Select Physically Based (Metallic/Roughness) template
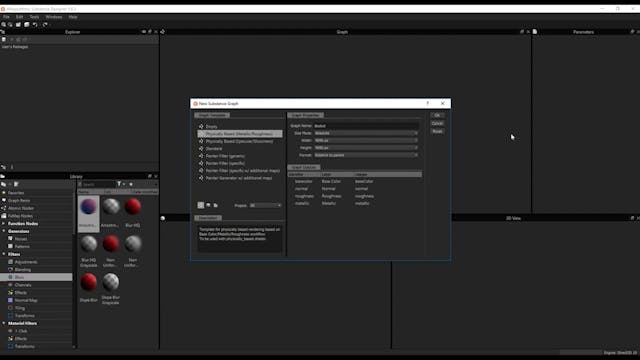 [x=240, y=134]
